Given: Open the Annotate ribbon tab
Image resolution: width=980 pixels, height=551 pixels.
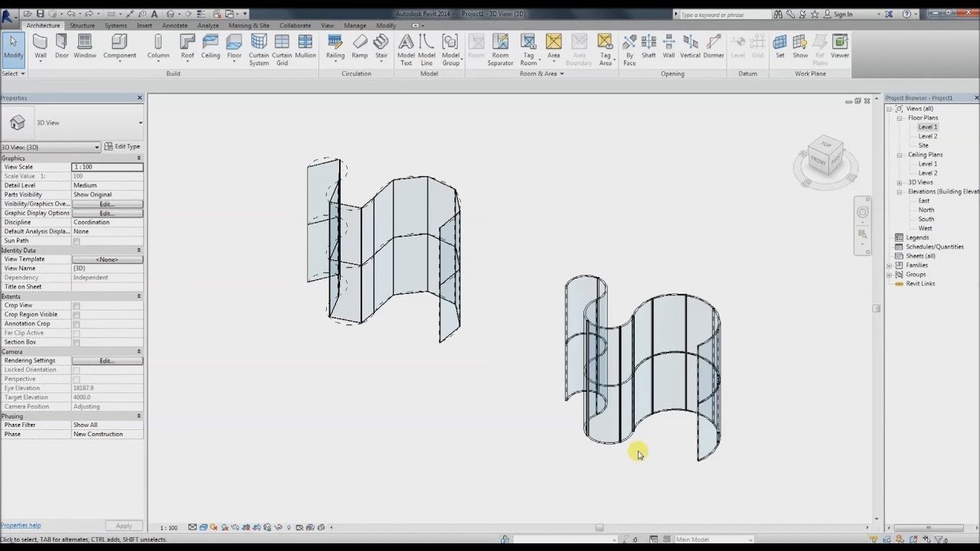Looking at the screenshot, I should (x=175, y=25).
